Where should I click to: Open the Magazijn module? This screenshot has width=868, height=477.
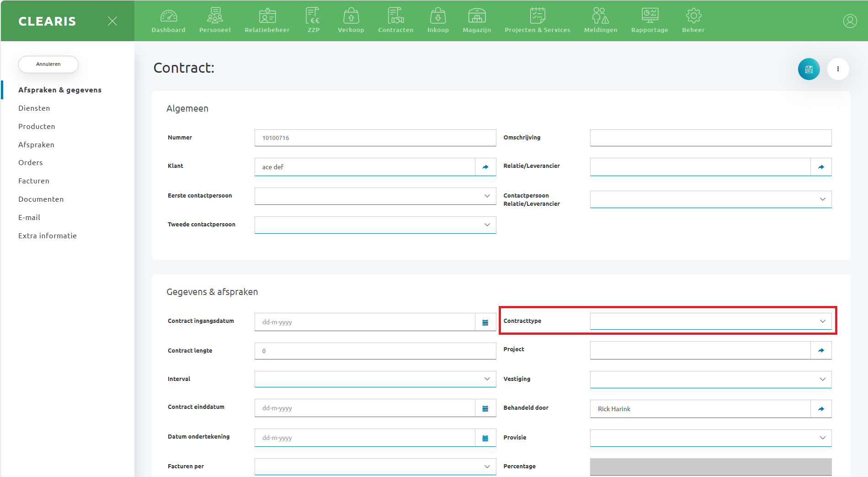click(x=476, y=21)
